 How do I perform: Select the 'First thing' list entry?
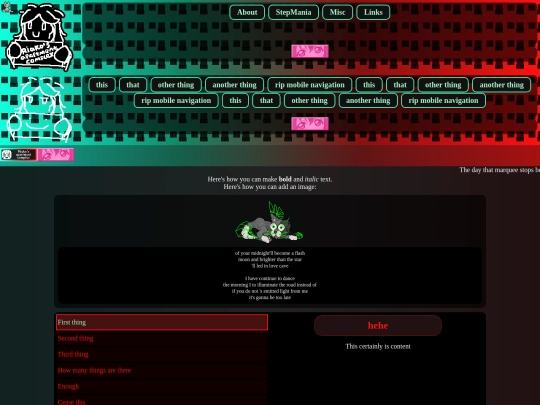(162, 322)
